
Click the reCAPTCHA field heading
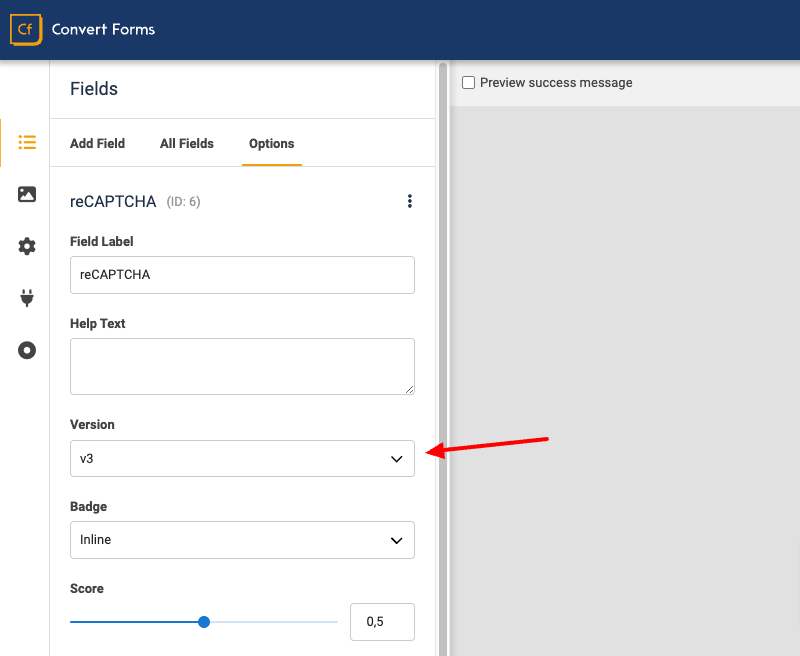[x=113, y=201]
